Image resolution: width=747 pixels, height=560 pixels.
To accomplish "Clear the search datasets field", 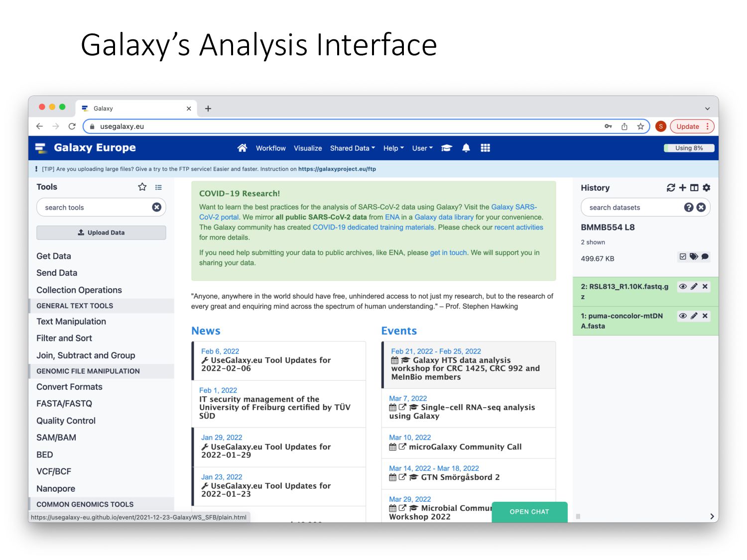I will click(701, 207).
